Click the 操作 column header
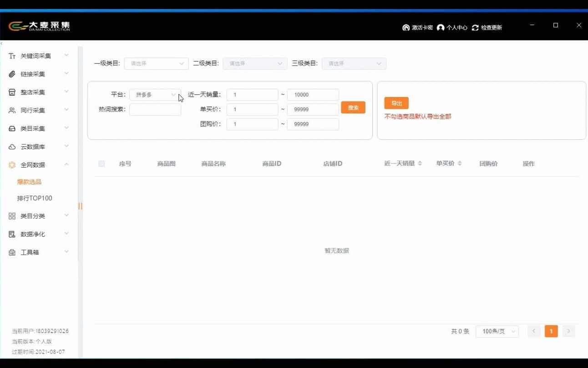The height and width of the screenshot is (368, 588). [528, 164]
